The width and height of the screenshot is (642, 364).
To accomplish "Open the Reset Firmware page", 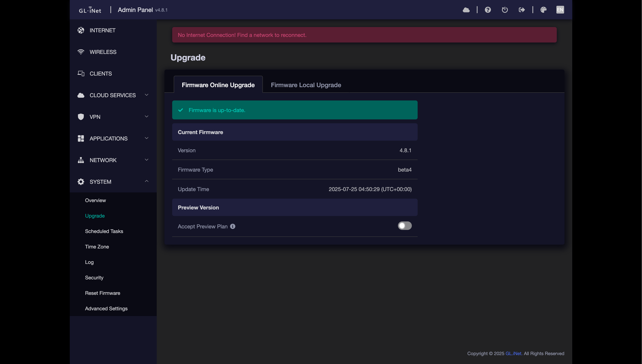I will pyautogui.click(x=102, y=293).
